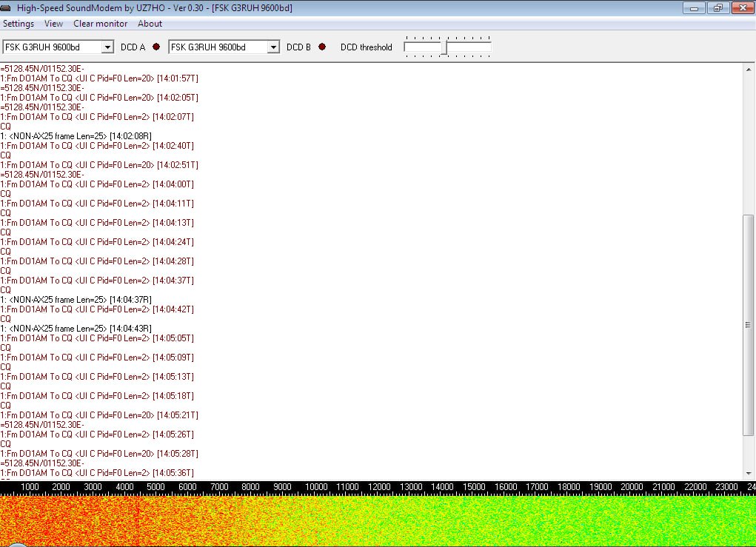This screenshot has height=547, width=756.
Task: Click the 5000 Hz mark on frequency scale
Action: [x=155, y=487]
